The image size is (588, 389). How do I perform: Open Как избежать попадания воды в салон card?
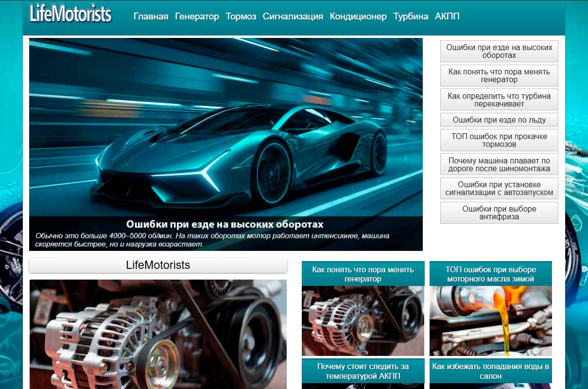[490, 371]
